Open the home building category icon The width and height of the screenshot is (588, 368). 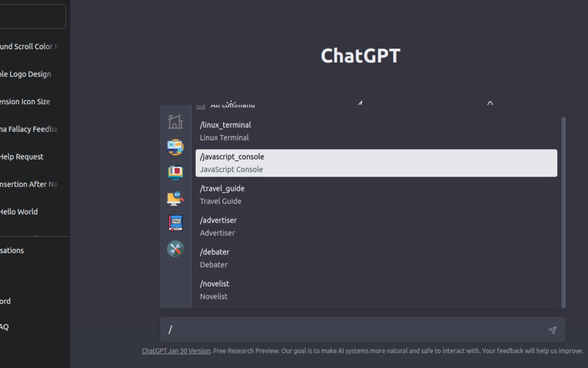click(x=175, y=121)
